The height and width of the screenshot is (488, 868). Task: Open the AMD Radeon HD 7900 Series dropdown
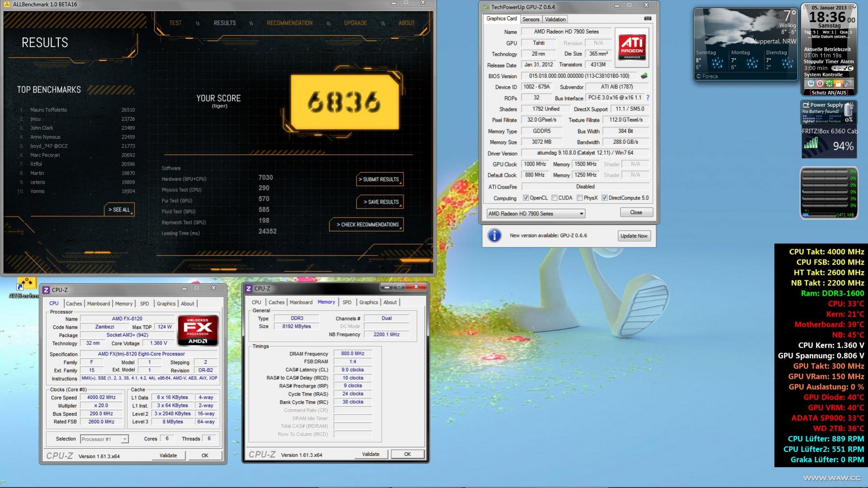click(x=536, y=213)
